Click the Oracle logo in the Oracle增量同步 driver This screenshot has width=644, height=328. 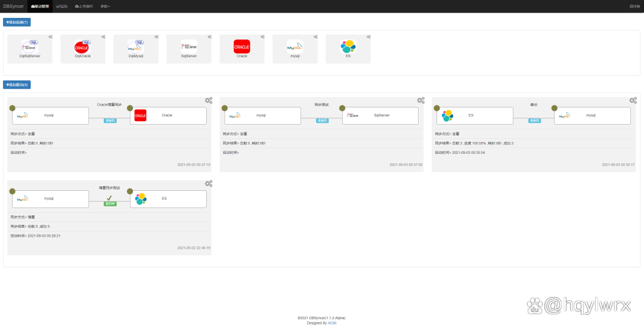(x=141, y=115)
